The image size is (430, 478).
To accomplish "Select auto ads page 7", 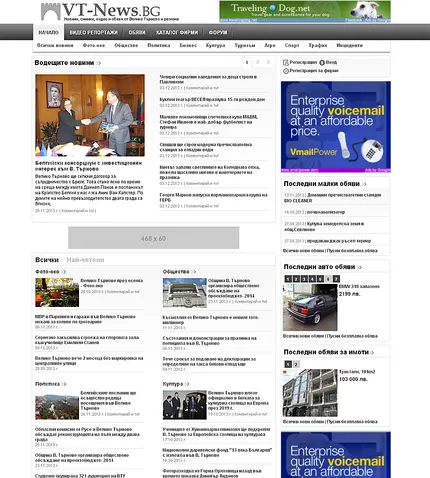I will click(x=336, y=279).
